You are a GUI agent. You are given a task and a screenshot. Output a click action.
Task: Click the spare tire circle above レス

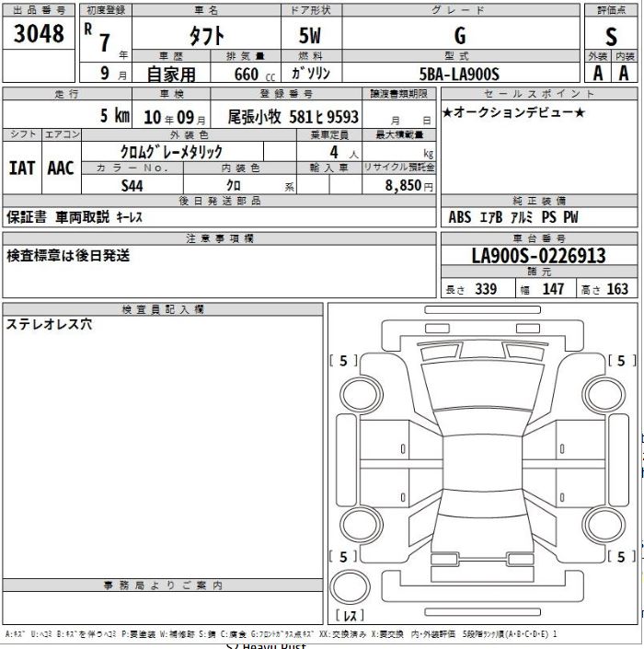[350, 586]
